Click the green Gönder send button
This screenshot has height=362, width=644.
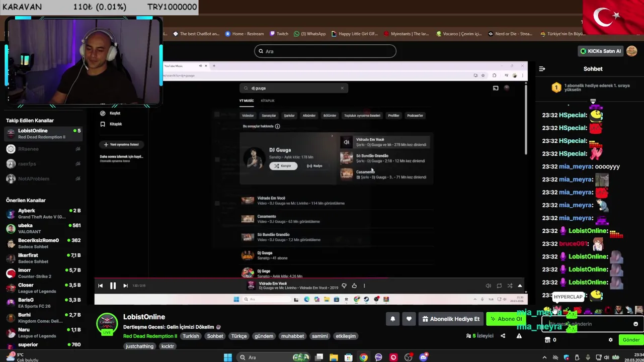(x=631, y=340)
